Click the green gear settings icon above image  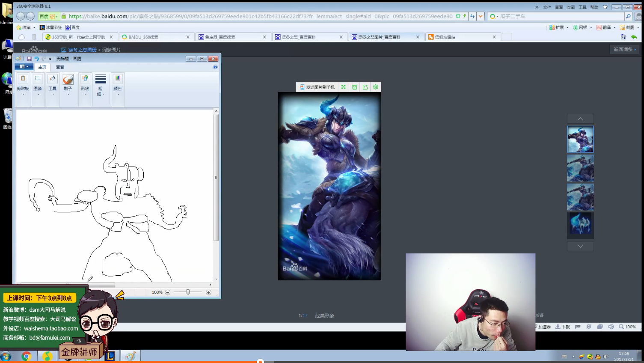click(x=376, y=87)
